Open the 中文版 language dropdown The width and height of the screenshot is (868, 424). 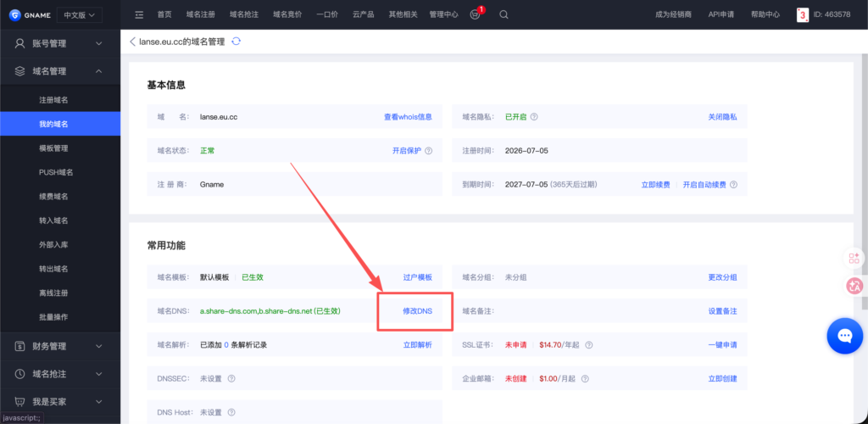[79, 15]
